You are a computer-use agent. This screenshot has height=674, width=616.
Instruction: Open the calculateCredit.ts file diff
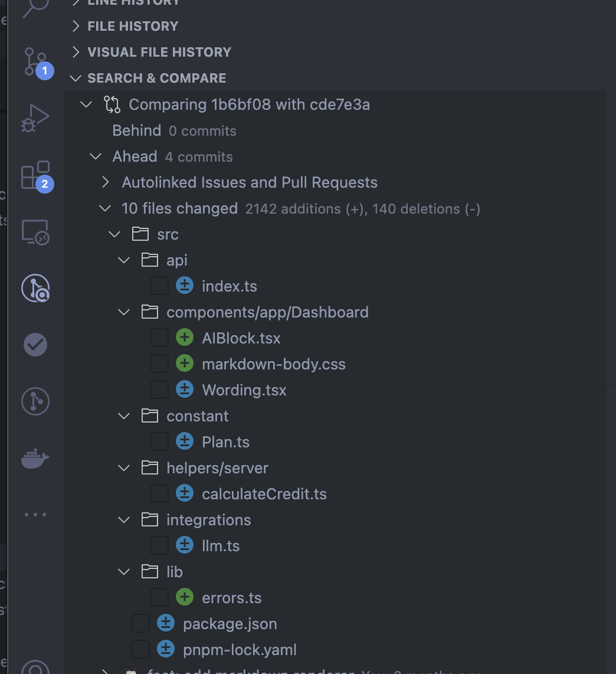264,494
